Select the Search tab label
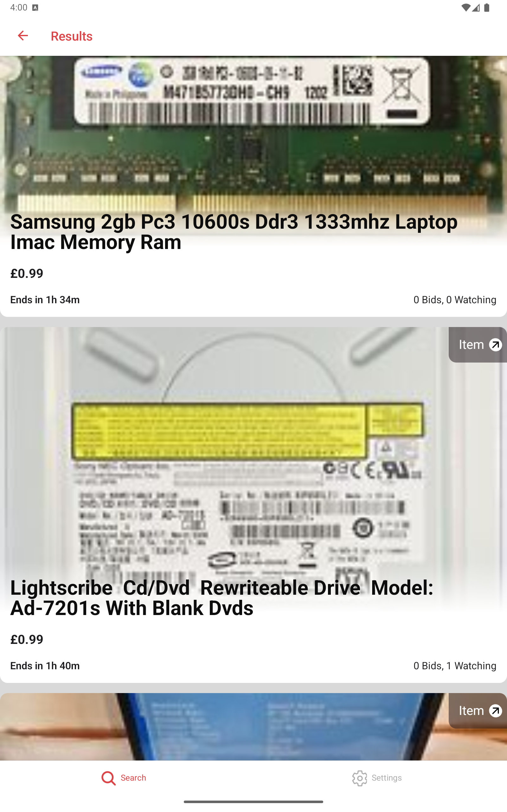The width and height of the screenshot is (507, 812). (133, 778)
